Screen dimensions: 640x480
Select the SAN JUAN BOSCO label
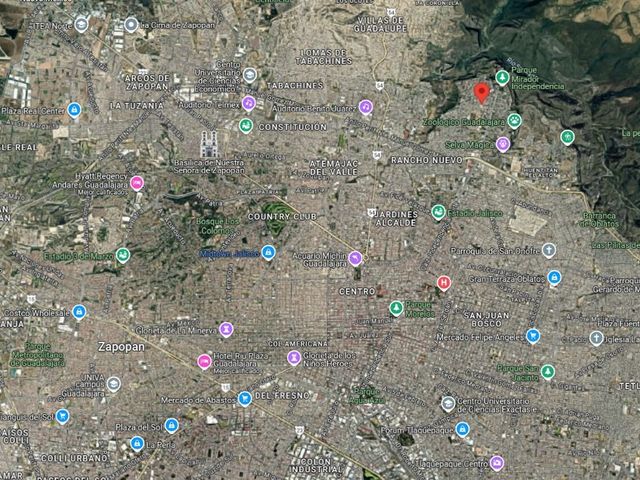(487, 319)
